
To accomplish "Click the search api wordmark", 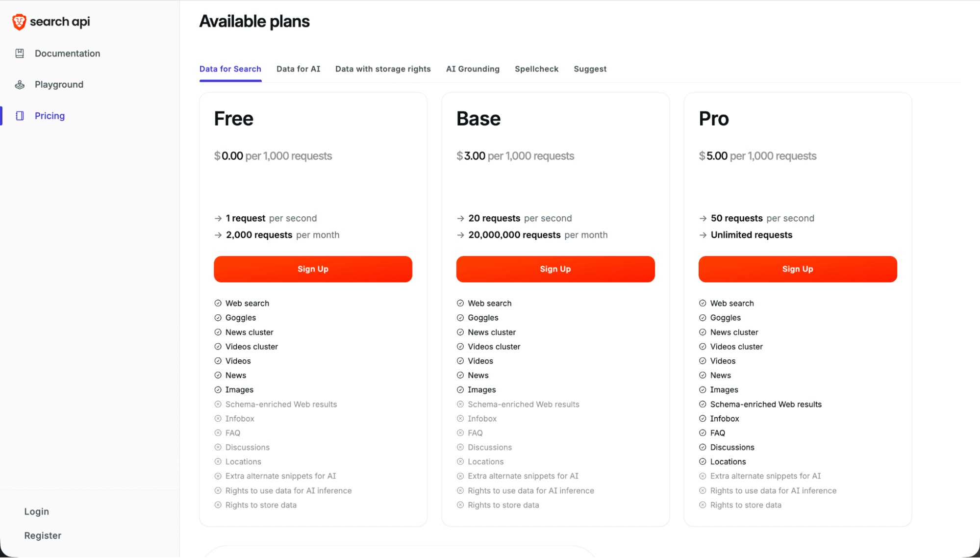I will (x=60, y=22).
